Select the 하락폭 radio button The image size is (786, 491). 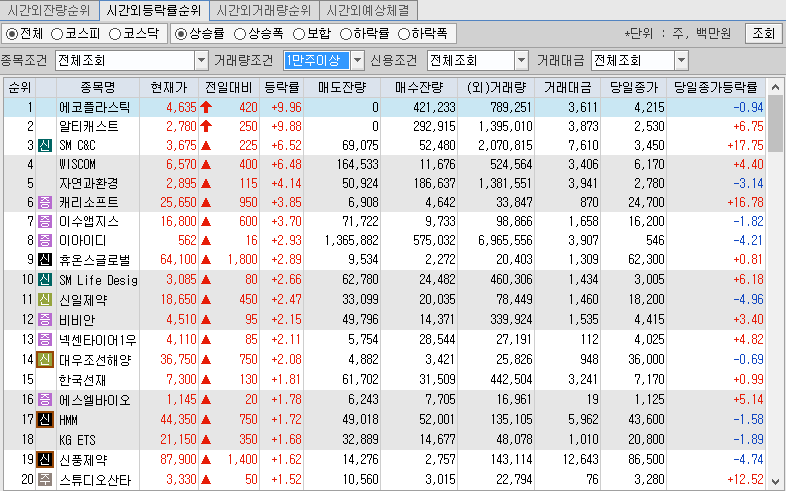coord(404,34)
